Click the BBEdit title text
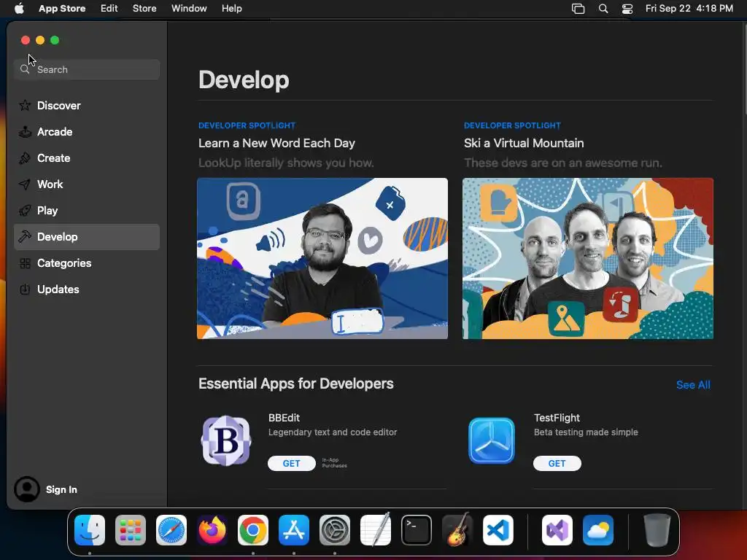 (284, 418)
